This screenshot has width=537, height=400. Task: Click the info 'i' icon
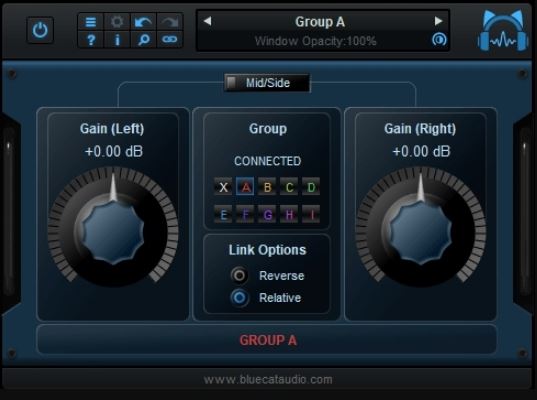point(117,39)
